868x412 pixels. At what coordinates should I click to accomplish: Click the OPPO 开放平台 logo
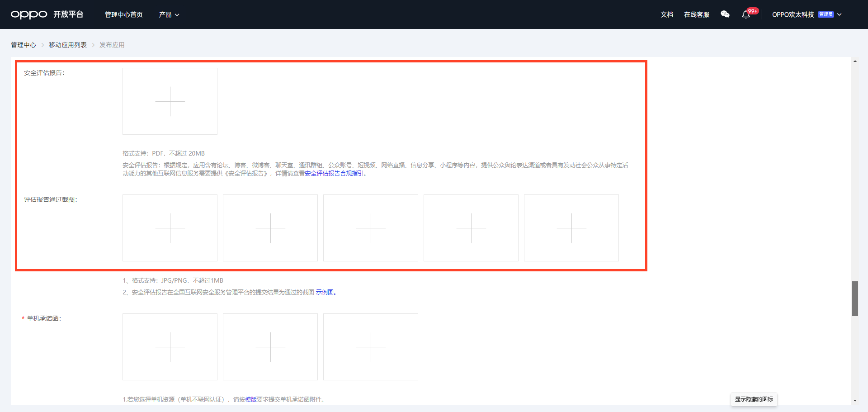47,14
